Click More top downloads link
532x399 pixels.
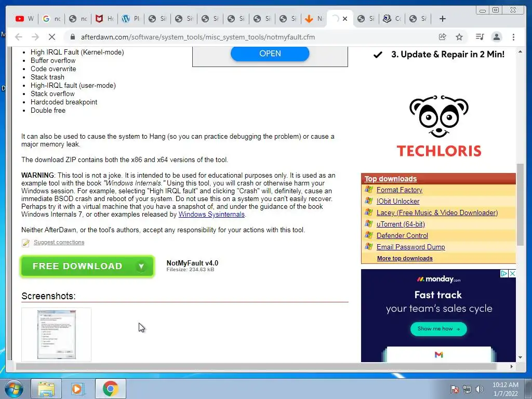pos(405,258)
